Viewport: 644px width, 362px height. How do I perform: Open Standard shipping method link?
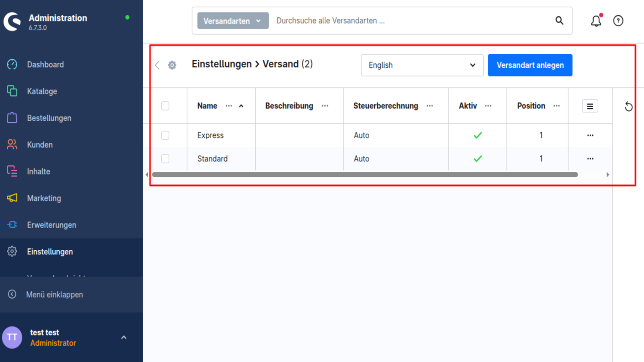coord(212,159)
